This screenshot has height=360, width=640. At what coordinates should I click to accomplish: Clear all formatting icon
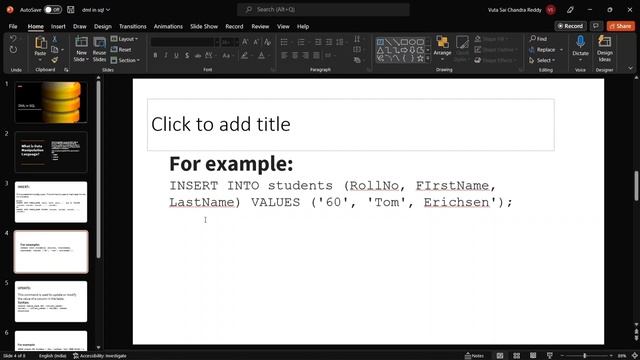(268, 42)
